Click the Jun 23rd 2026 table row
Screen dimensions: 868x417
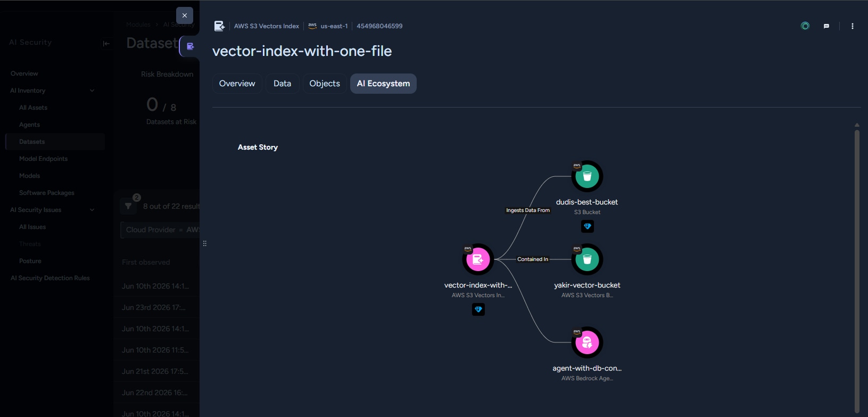(156, 307)
